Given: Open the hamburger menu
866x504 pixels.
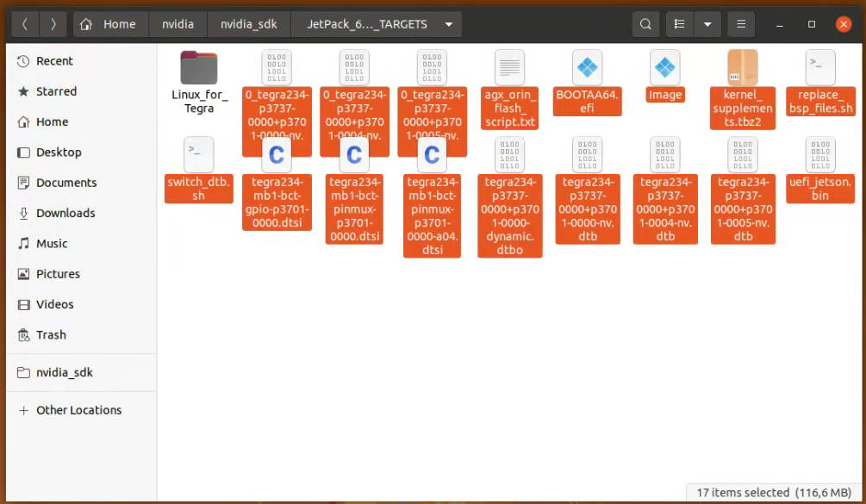Looking at the screenshot, I should [741, 24].
